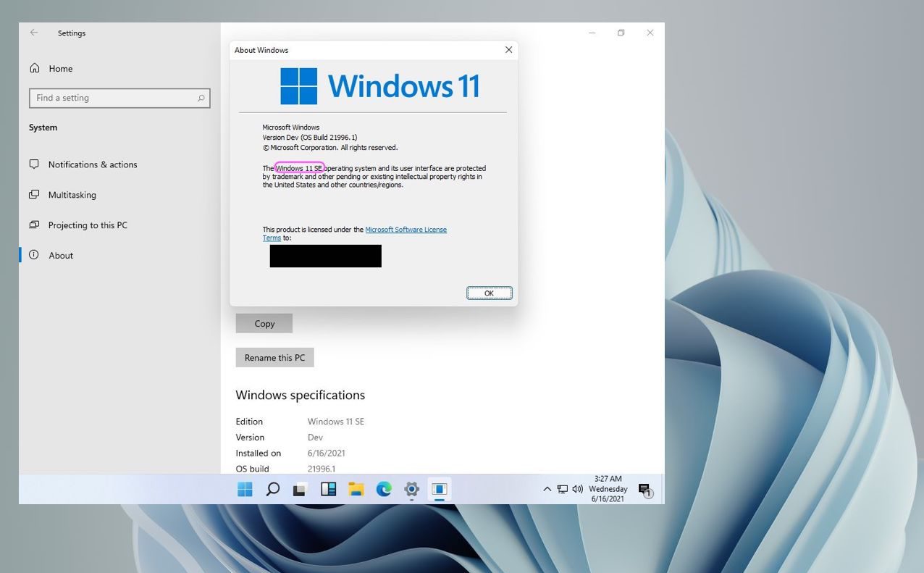This screenshot has height=573, width=924.
Task: Open File Explorer from the taskbar
Action: coord(356,489)
